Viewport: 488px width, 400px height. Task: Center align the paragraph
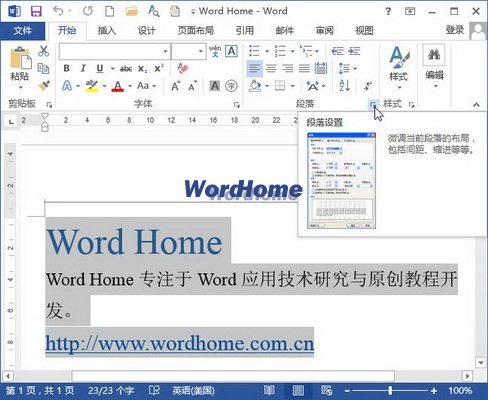271,69
